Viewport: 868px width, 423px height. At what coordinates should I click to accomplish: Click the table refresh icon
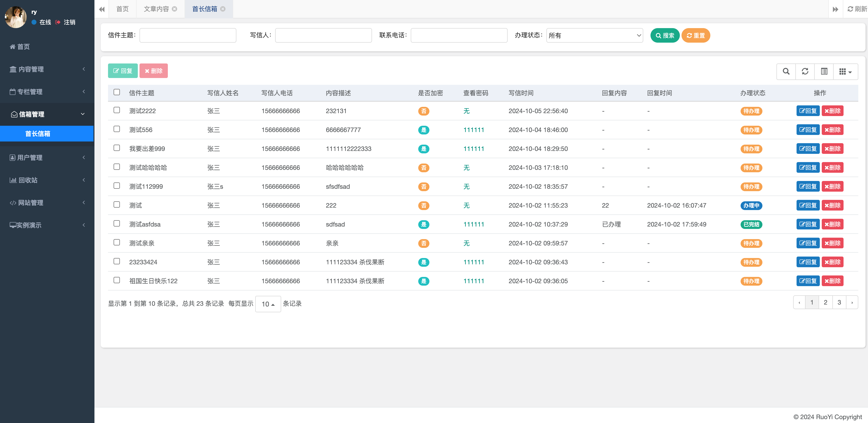805,71
